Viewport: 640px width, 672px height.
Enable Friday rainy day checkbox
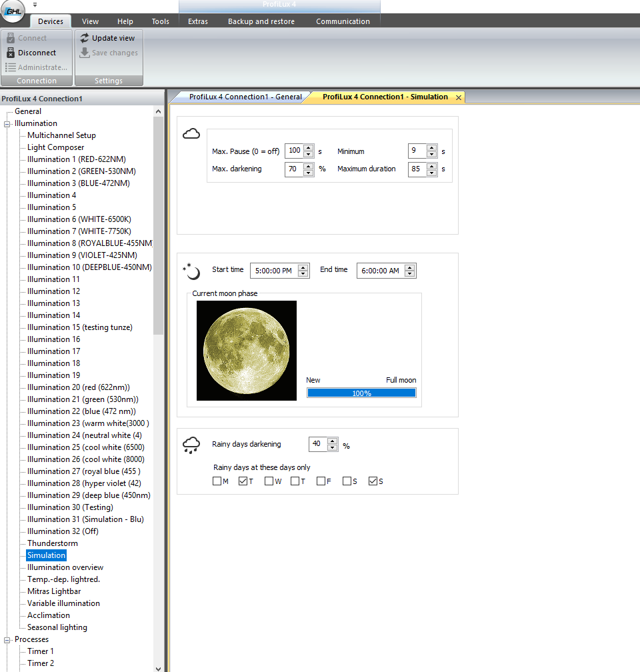click(321, 481)
